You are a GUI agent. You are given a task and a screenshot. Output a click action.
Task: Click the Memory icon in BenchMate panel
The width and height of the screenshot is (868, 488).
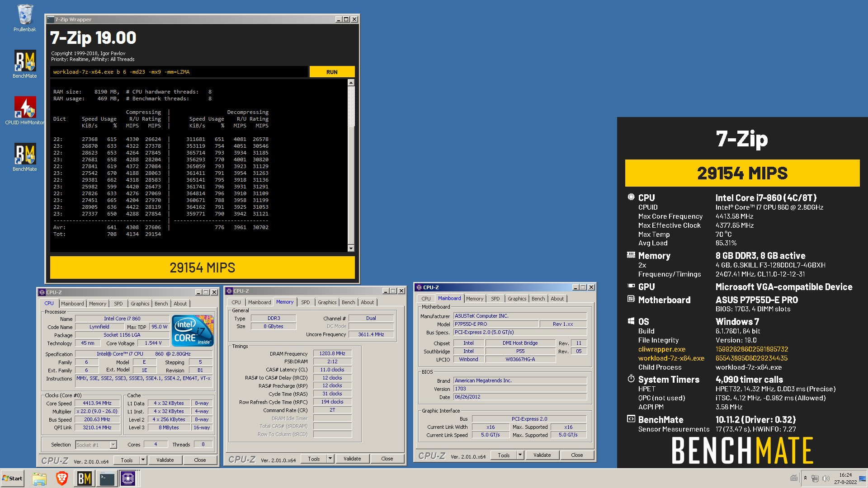(631, 255)
